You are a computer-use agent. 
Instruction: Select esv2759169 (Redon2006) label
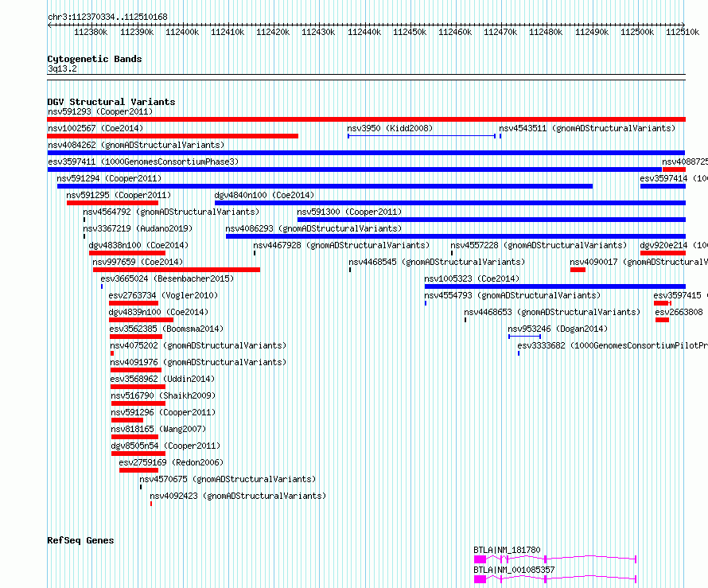click(171, 462)
